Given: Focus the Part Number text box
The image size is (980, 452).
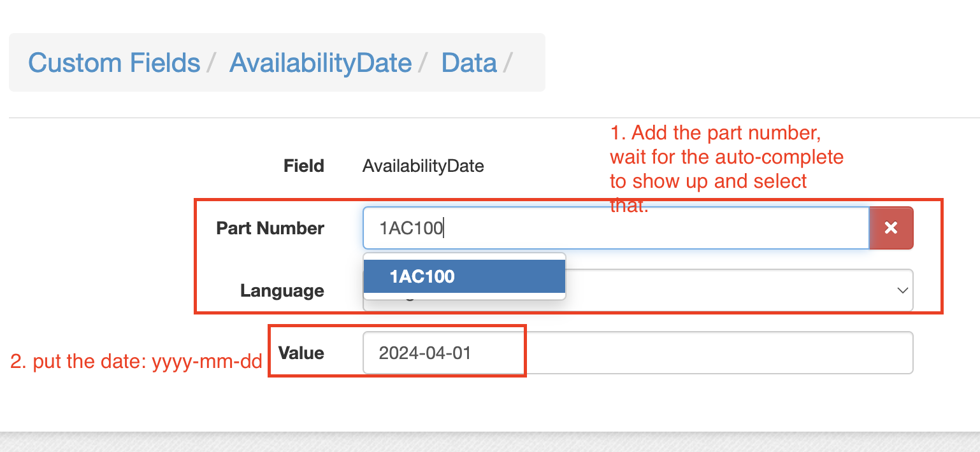Looking at the screenshot, I should click(616, 228).
